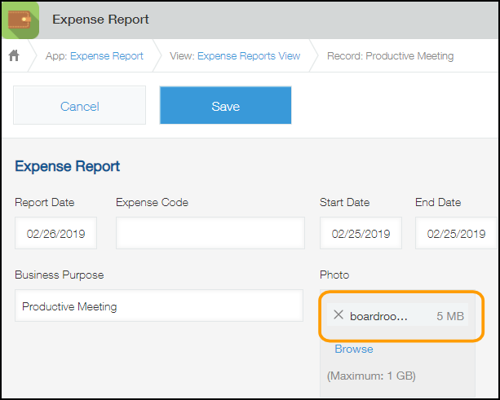This screenshot has height=400, width=500.
Task: Click the Expense Report section heading
Action: [67, 166]
